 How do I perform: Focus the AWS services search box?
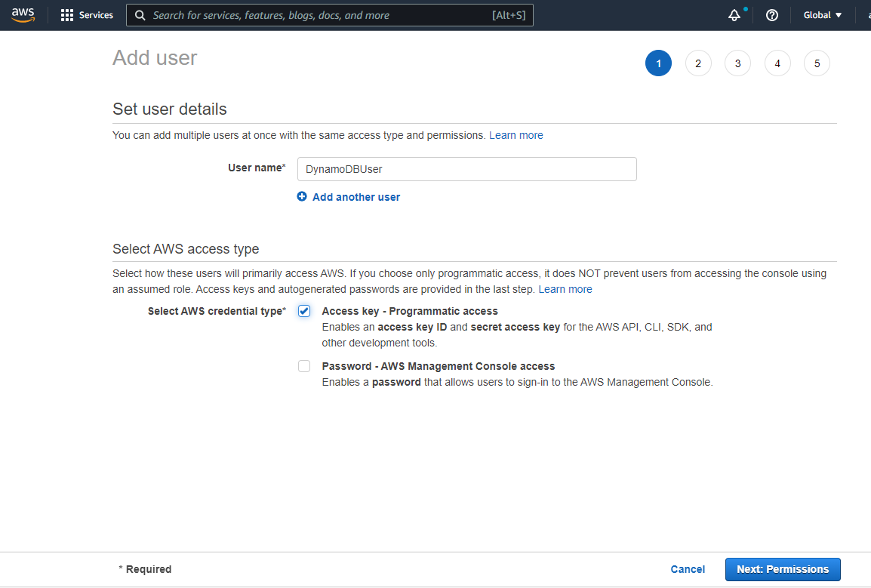click(x=329, y=15)
